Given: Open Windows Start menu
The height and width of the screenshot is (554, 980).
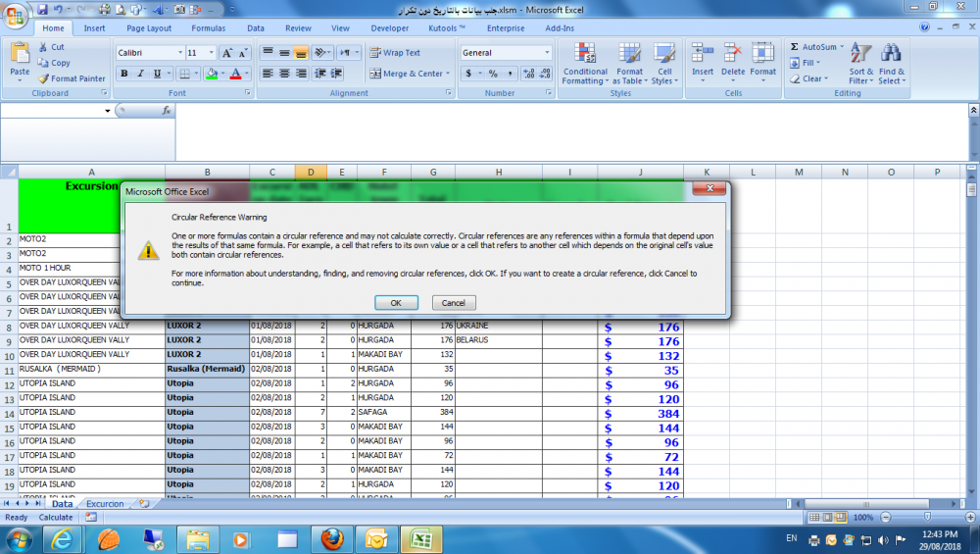Looking at the screenshot, I should 18,539.
